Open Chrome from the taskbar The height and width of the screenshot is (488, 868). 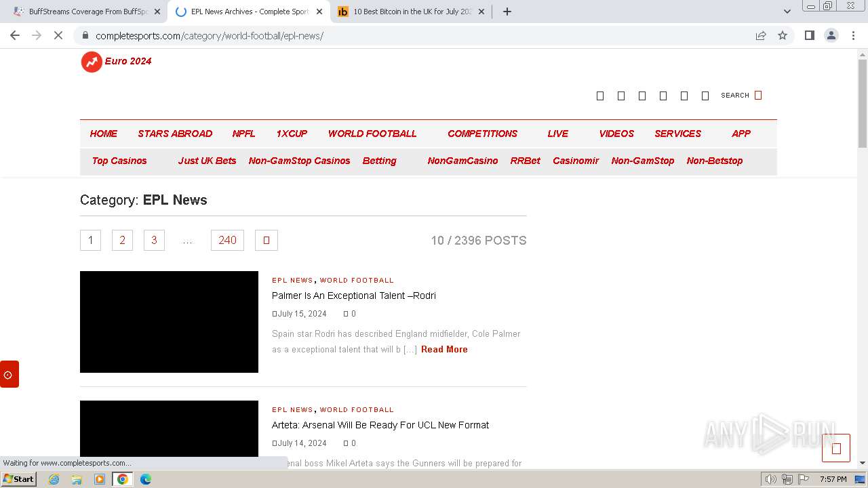click(x=123, y=479)
